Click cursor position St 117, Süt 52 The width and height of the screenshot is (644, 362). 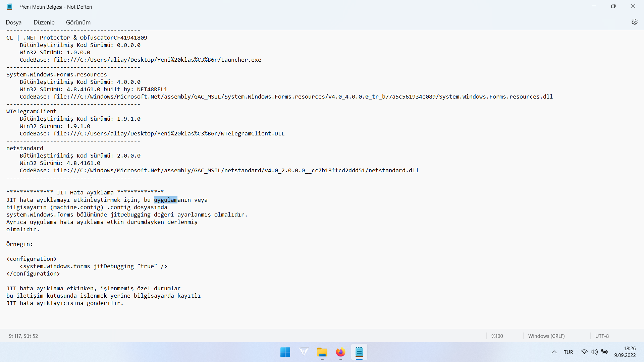tap(23, 336)
